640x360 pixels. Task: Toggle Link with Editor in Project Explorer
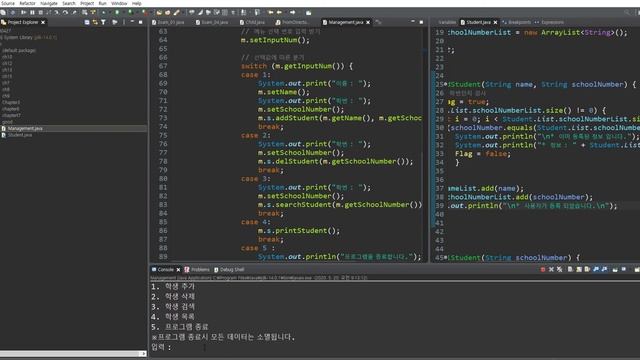(x=95, y=22)
